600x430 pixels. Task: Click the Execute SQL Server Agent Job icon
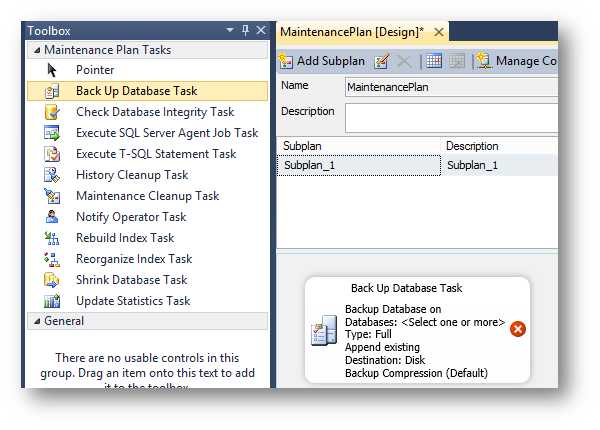point(52,133)
